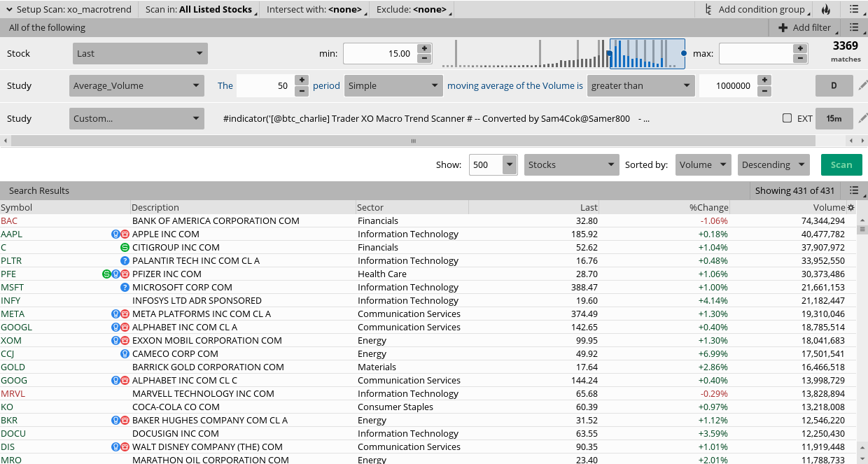868x464 pixels.
Task: Click the period input field showing 50
Action: pos(265,86)
